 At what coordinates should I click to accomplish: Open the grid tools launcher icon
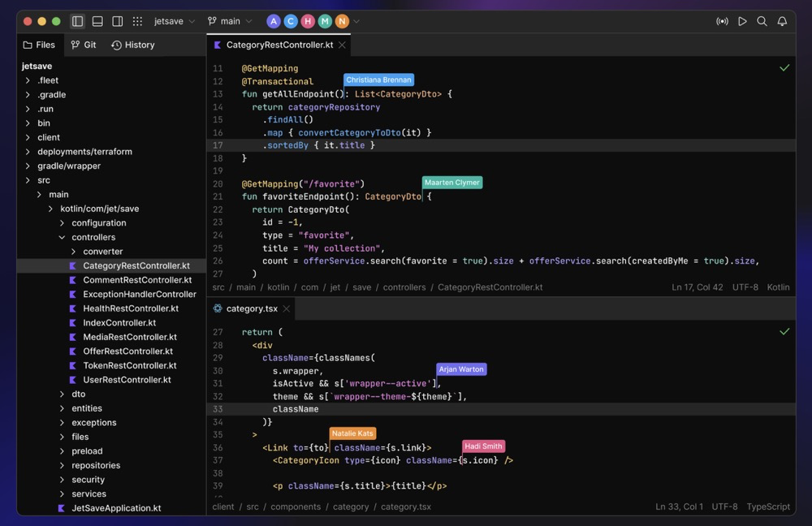[x=138, y=22]
